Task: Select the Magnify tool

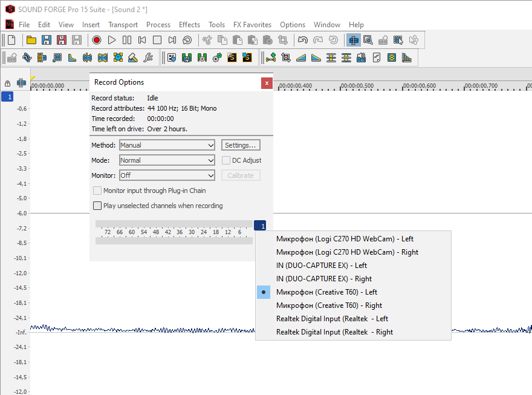Action: point(368,40)
